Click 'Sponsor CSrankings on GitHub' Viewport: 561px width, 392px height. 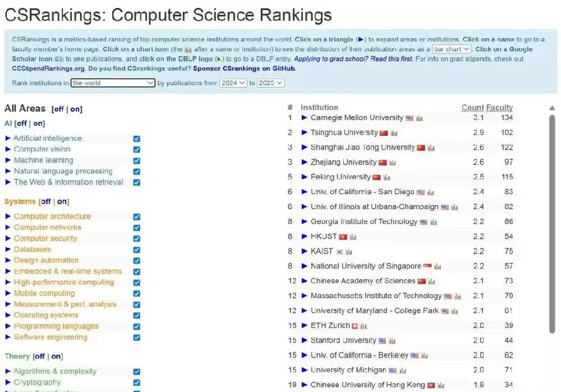coord(245,68)
